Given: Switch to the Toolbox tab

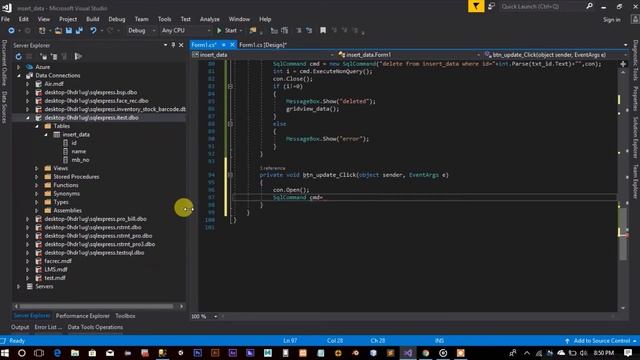Looking at the screenshot, I should tap(125, 316).
